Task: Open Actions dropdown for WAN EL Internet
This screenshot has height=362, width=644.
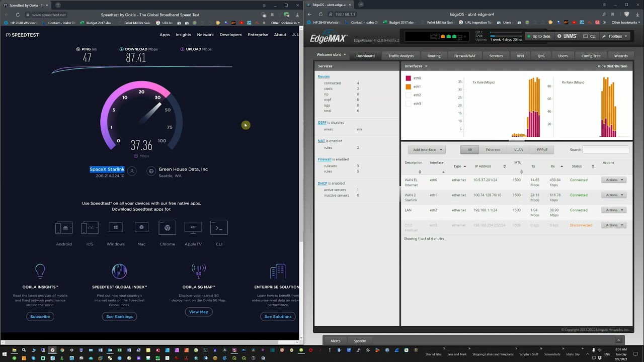Action: [x=614, y=180]
